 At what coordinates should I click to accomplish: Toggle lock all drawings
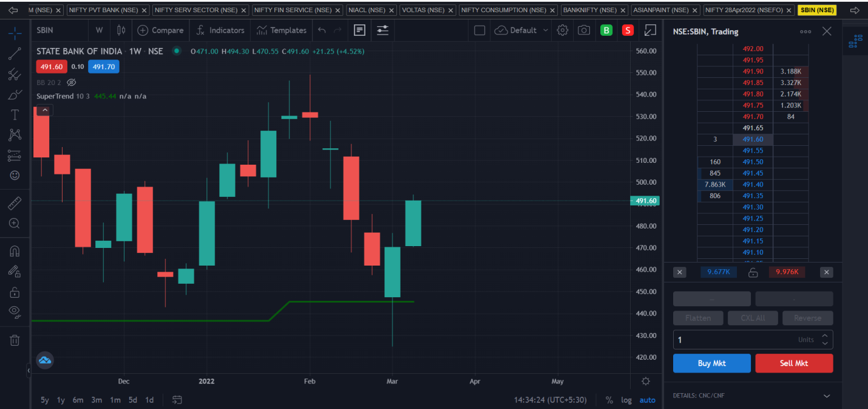15,292
